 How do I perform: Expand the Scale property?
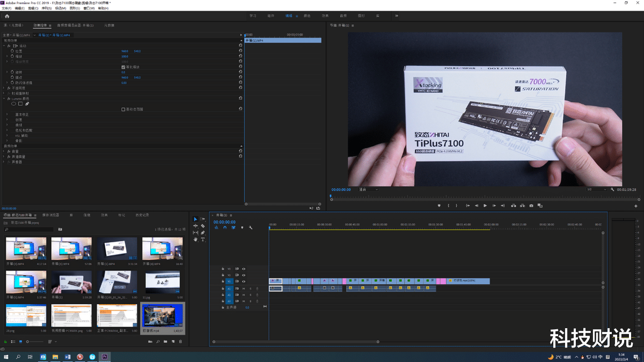[x=7, y=56]
